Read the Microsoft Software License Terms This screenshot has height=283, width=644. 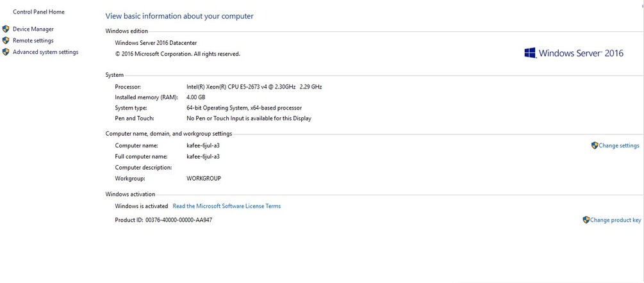point(227,206)
